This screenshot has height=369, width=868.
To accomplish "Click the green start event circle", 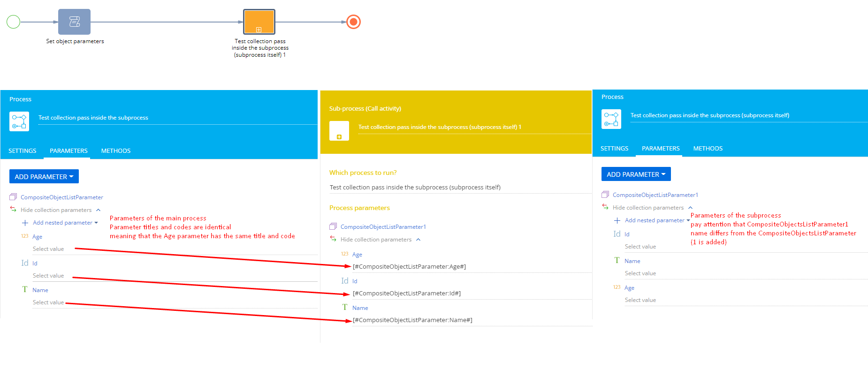I will click(13, 22).
